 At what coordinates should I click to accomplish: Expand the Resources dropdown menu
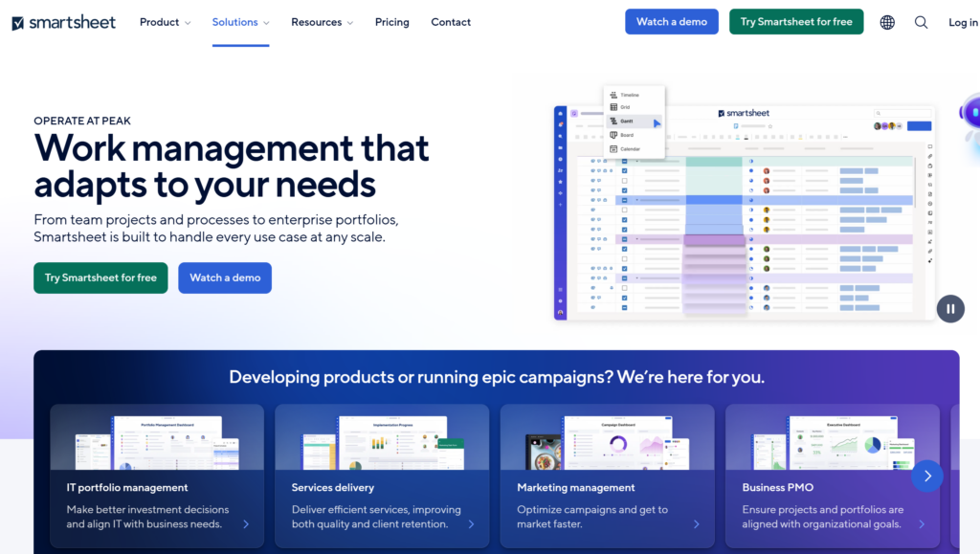[322, 22]
